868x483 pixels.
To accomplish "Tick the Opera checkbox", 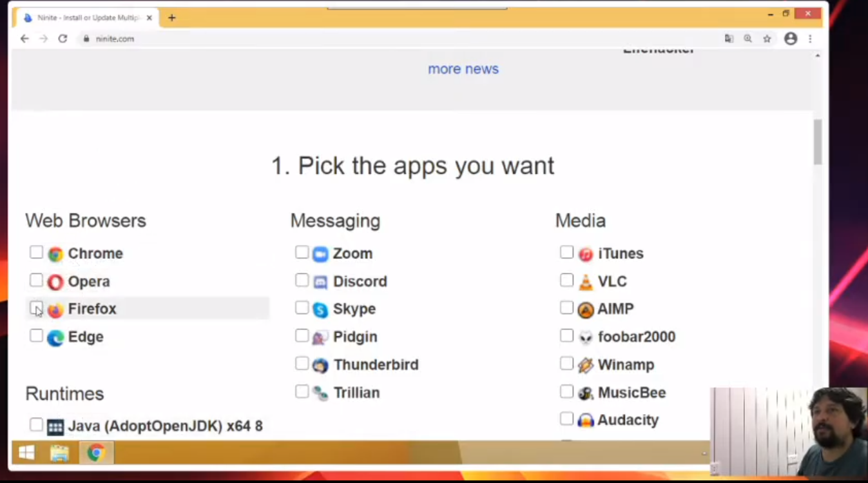I will [36, 280].
